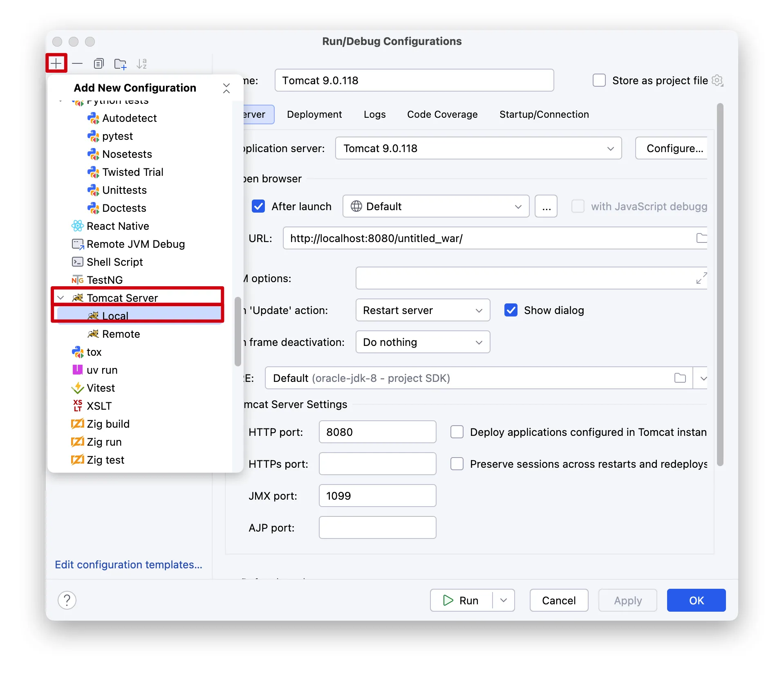Image resolution: width=784 pixels, height=682 pixels.
Task: Click the Zig run icon
Action: (78, 442)
